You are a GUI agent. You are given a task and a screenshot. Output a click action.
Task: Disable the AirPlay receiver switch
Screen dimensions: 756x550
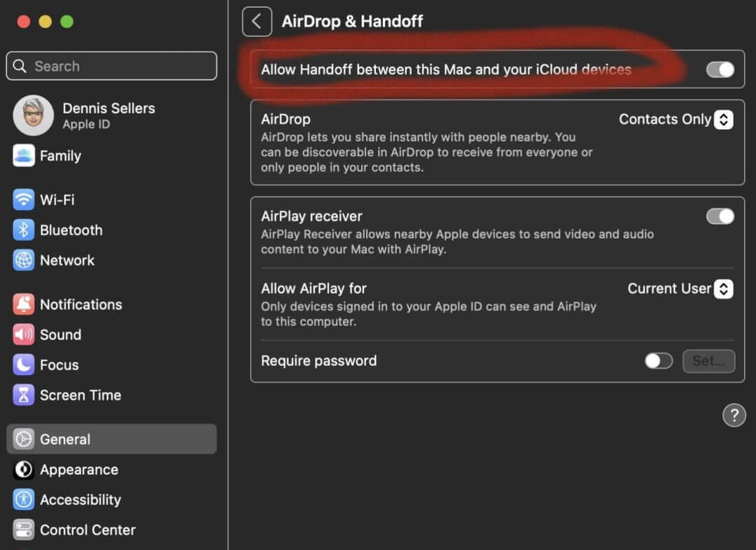coord(720,216)
